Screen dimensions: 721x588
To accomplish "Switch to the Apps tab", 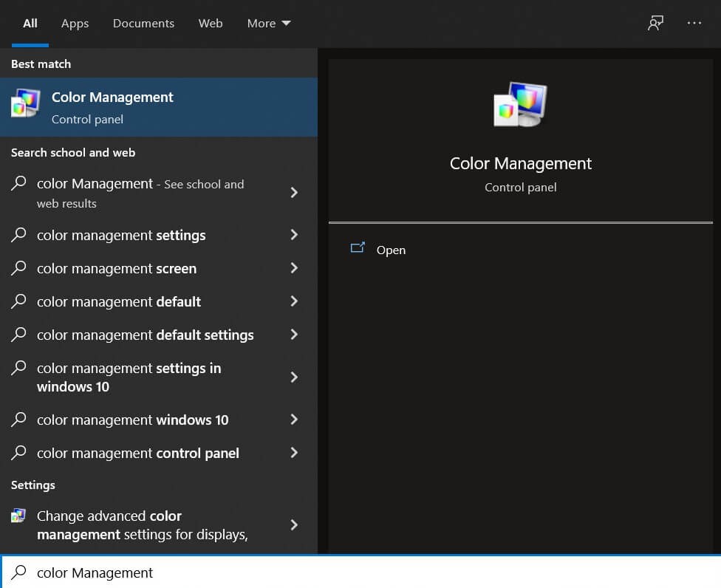I will [74, 23].
